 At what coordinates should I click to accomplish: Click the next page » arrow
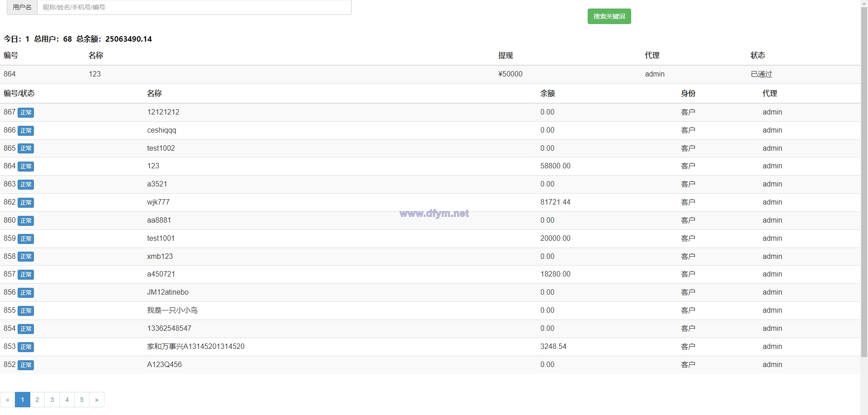pyautogui.click(x=97, y=400)
